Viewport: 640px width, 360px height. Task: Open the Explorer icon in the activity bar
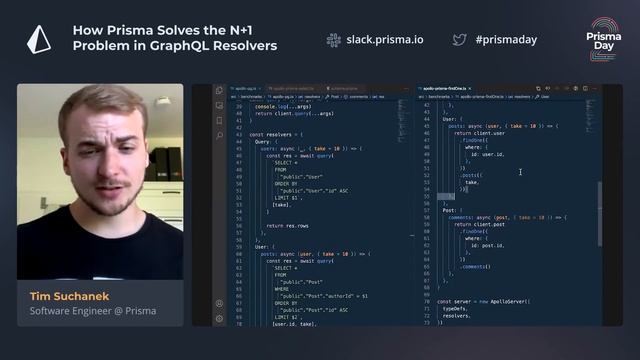220,91
